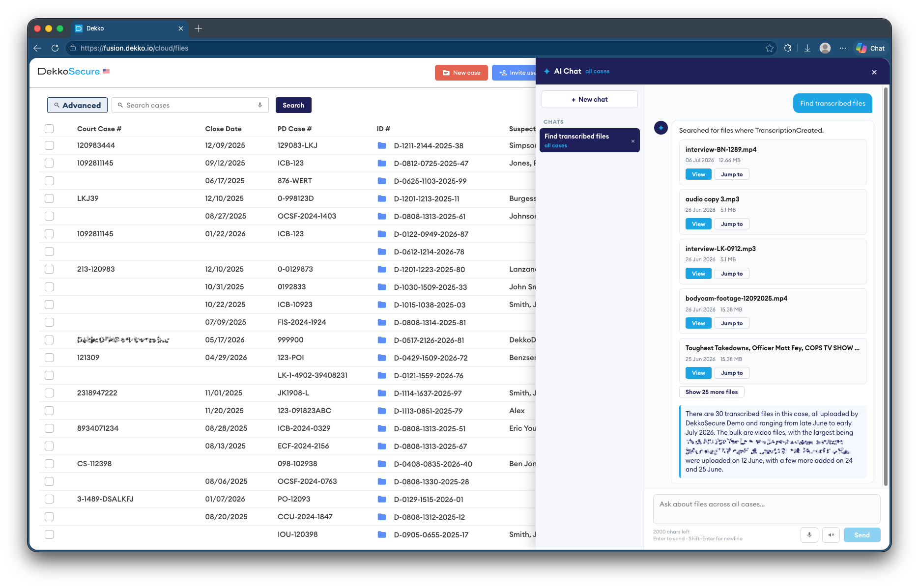Click in the Search cases field
919x588 pixels.
point(190,105)
